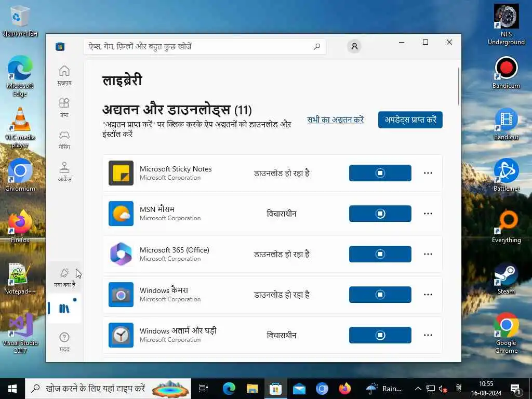Open the Help (मदद) sidebar item
Screen dimensions: 532x399
pos(64,341)
